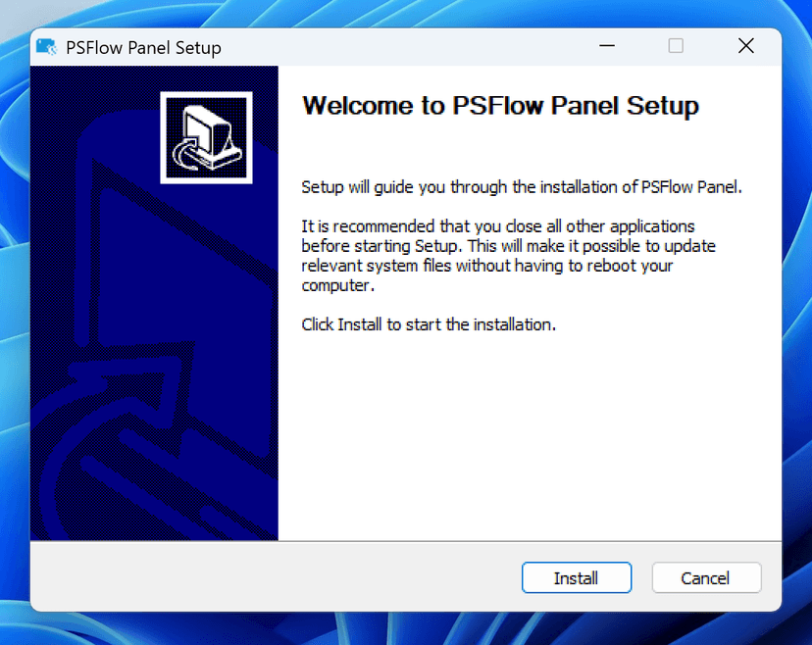
Task: Click the maximize button on the title bar
Action: [675, 46]
